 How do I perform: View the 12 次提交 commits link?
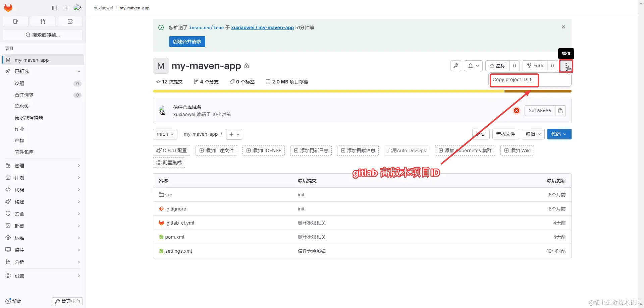(169, 82)
